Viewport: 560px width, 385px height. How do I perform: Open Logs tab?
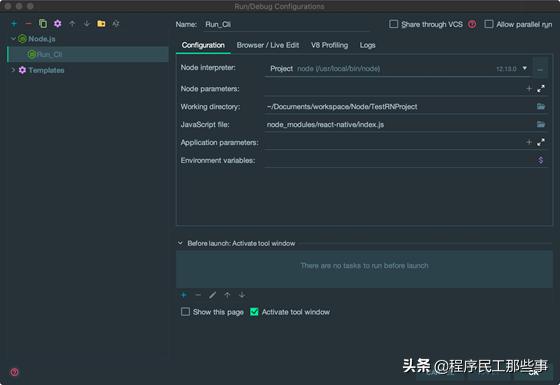pyautogui.click(x=368, y=45)
